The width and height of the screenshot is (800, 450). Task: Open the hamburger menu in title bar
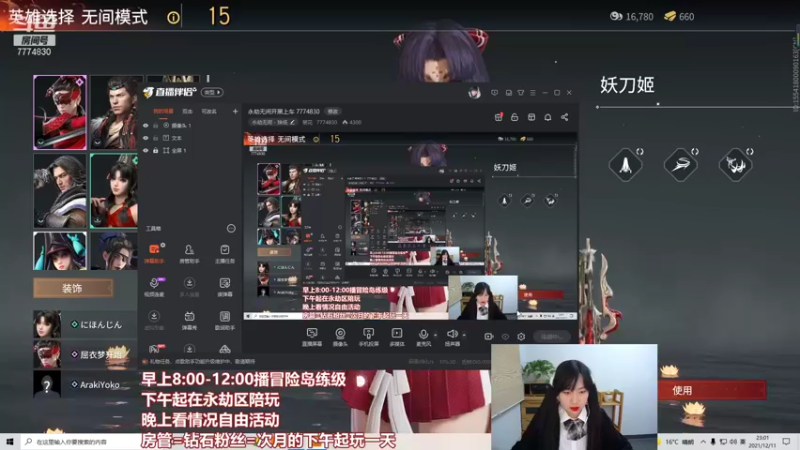click(533, 93)
